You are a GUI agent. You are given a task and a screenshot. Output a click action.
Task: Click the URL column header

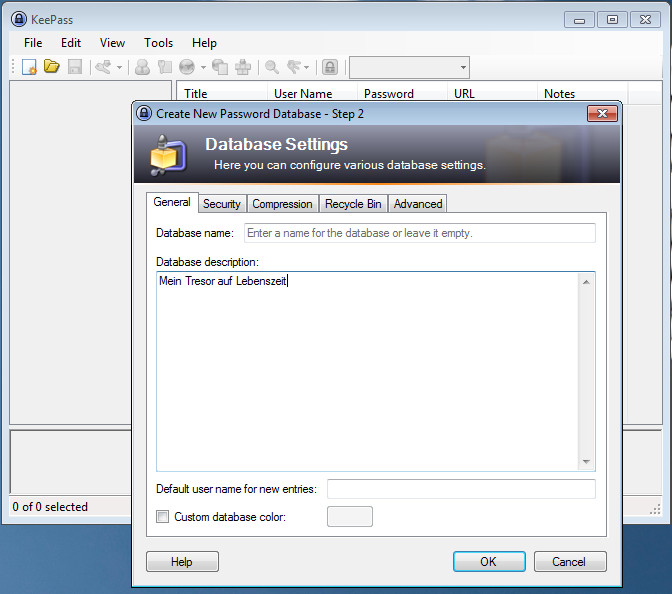click(492, 93)
